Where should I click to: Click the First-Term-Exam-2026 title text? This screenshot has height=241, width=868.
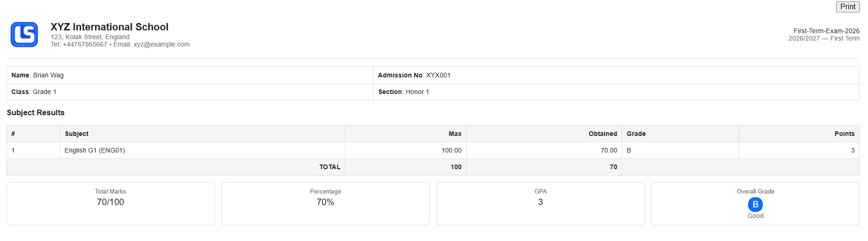[826, 31]
